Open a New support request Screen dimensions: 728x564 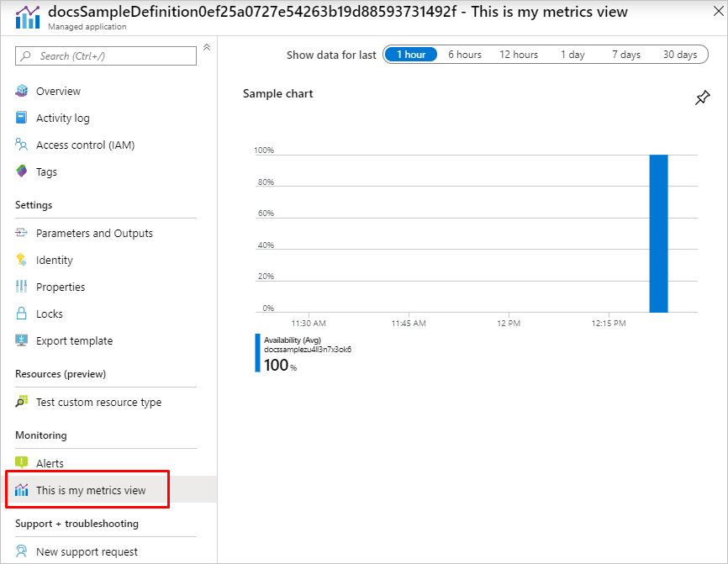click(87, 551)
